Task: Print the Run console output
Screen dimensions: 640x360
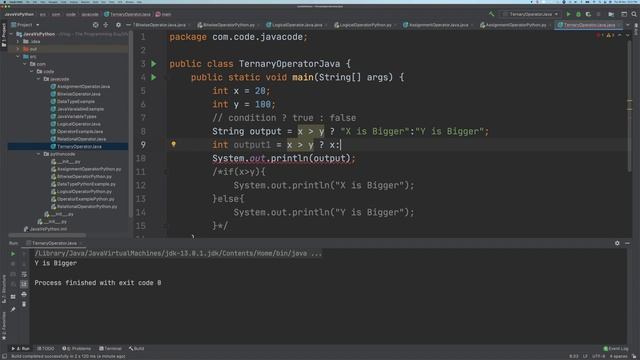Action: click(x=24, y=294)
